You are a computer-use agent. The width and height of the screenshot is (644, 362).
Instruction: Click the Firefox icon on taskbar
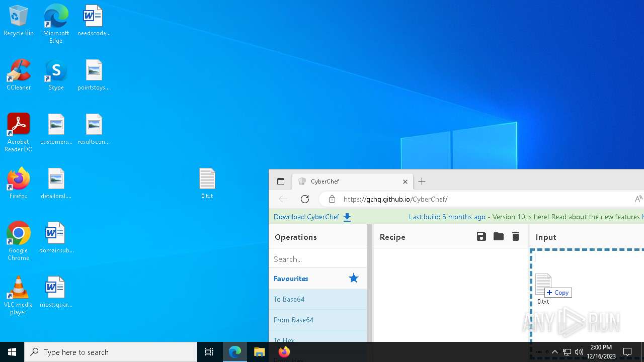pos(284,352)
